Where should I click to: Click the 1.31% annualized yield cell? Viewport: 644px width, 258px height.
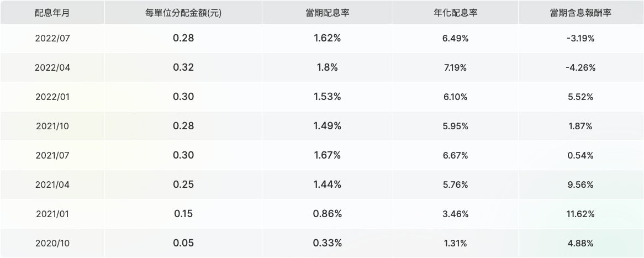click(x=455, y=243)
